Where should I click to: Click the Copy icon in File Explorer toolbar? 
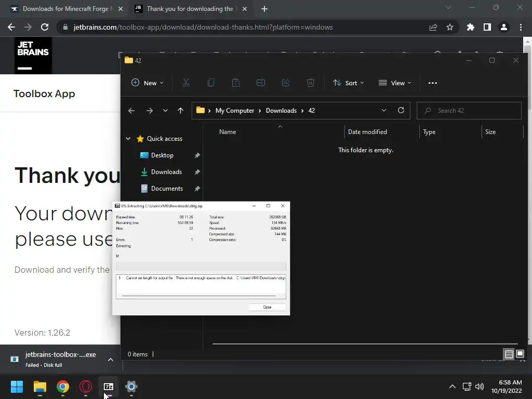211,83
